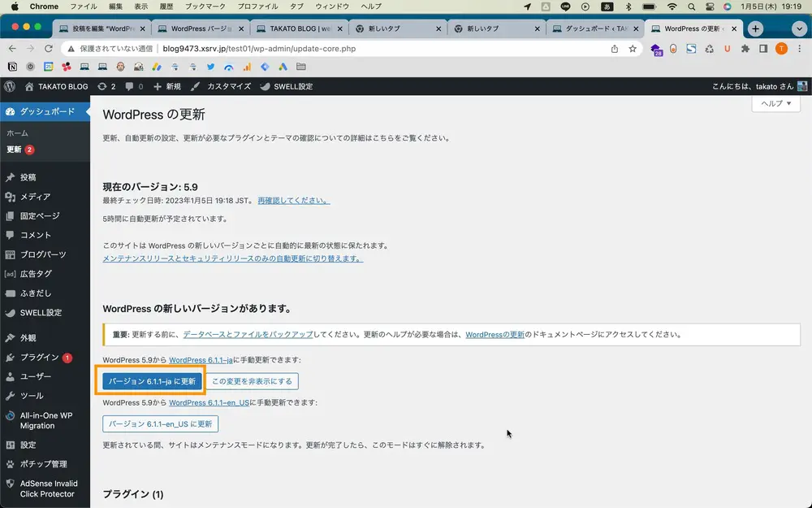Open Chrome profile avatar T
This screenshot has width=812, height=508.
781,49
